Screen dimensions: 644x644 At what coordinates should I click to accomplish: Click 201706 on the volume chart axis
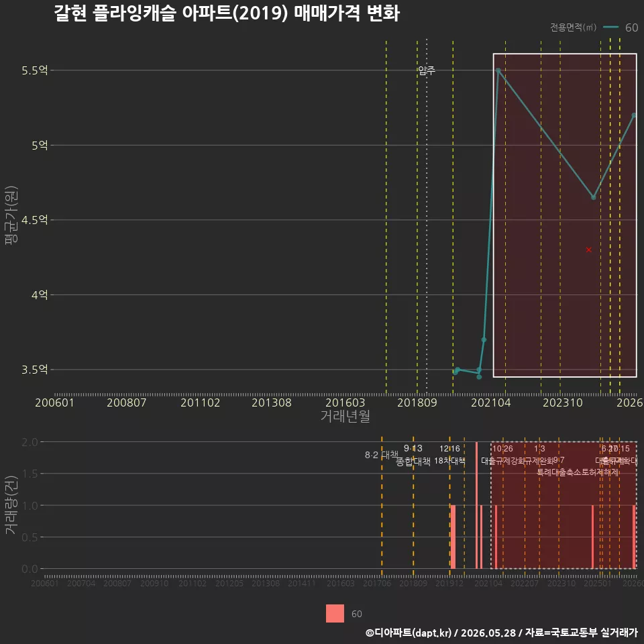click(x=377, y=583)
